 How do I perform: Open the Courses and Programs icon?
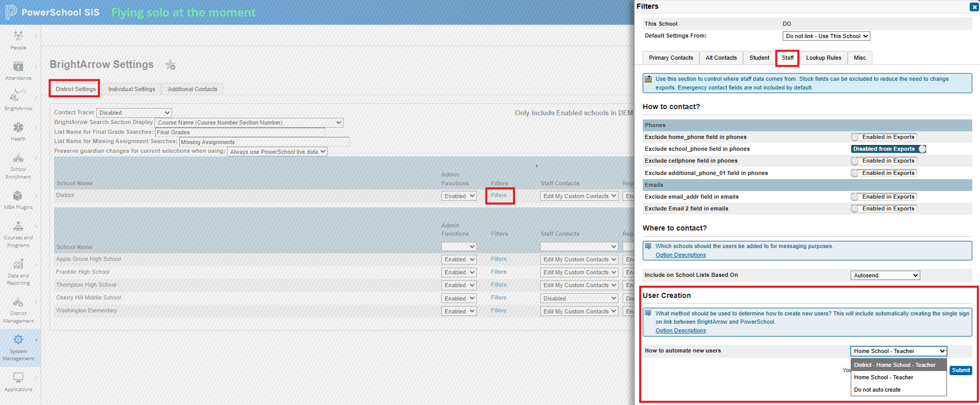point(18,226)
